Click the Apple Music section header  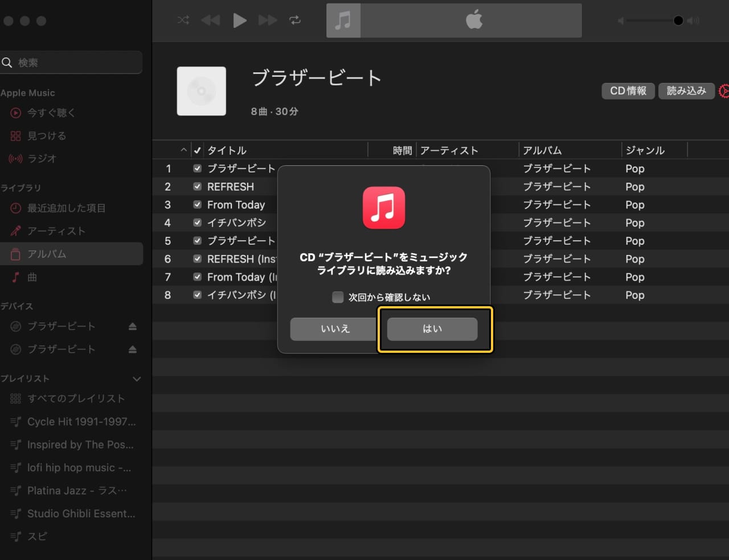tap(27, 93)
